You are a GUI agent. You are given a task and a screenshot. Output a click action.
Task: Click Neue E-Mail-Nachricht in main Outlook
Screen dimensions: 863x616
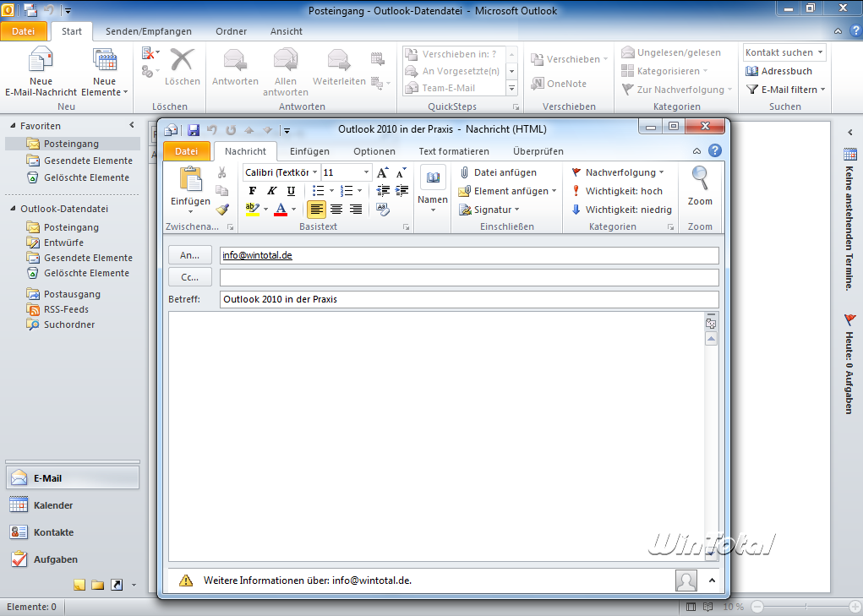click(41, 72)
